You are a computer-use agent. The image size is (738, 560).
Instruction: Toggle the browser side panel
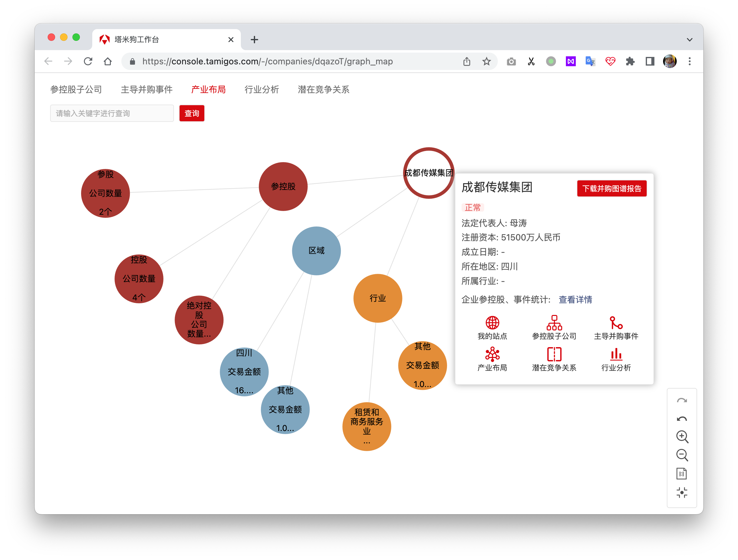[x=649, y=61]
